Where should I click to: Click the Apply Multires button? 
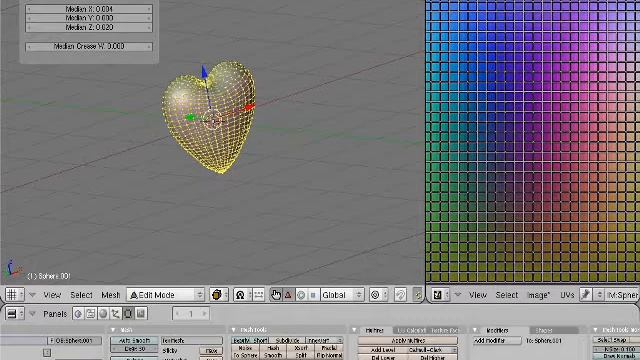(x=408, y=340)
